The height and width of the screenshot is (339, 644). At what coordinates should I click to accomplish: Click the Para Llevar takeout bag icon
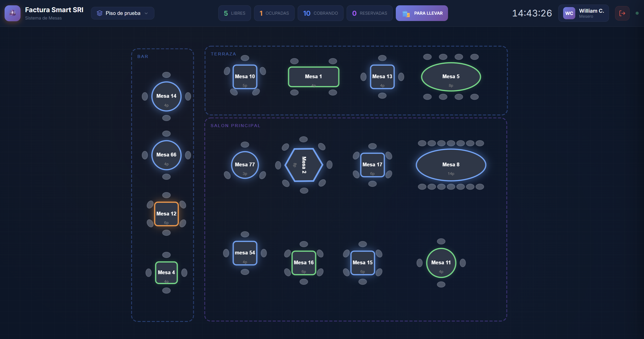[406, 13]
